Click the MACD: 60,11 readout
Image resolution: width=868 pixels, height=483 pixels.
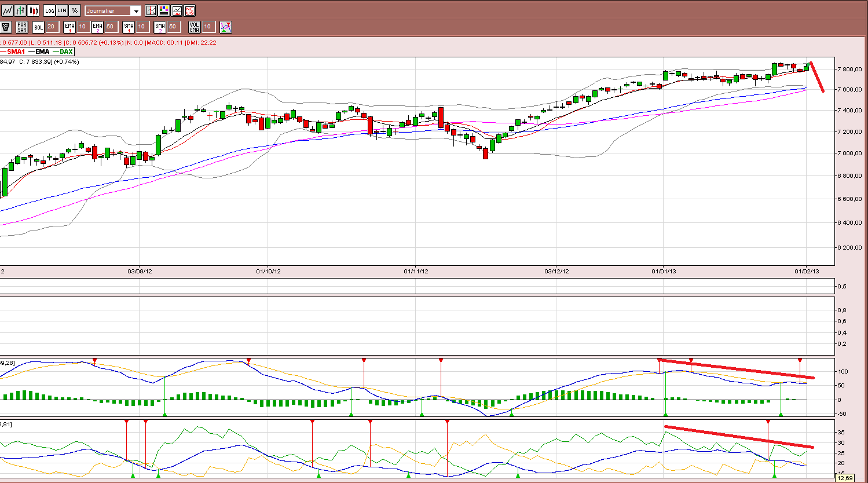click(x=165, y=42)
